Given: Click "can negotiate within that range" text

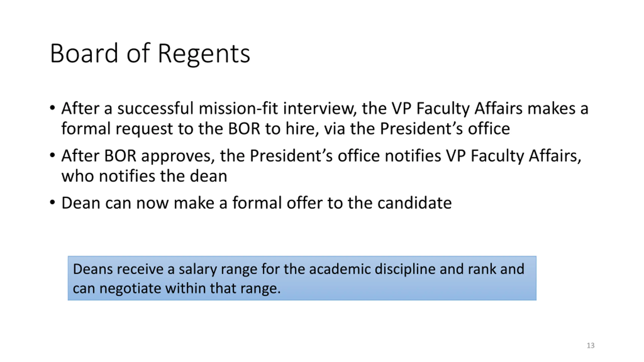Looking at the screenshot, I should click(176, 288).
